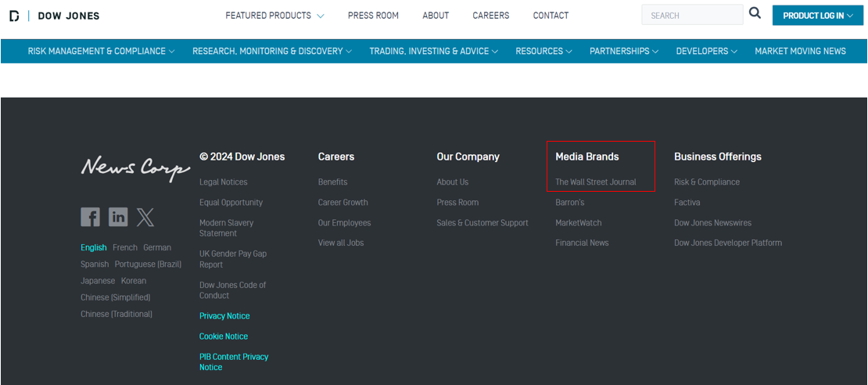Image resolution: width=868 pixels, height=385 pixels.
Task: Open the About nav item
Action: click(436, 16)
